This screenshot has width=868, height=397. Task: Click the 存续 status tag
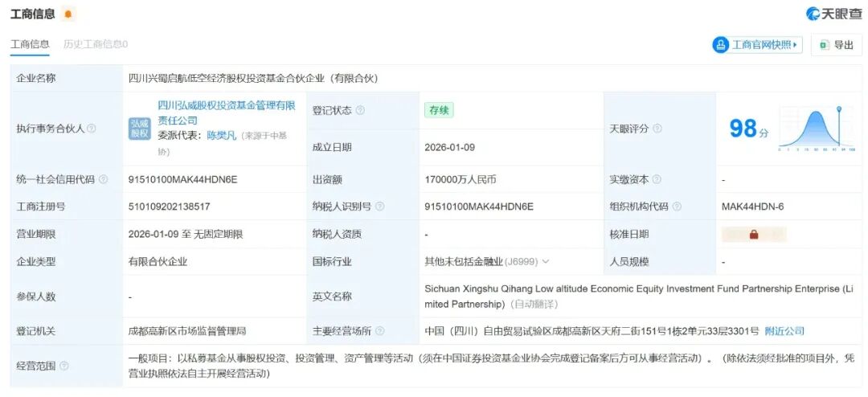coord(439,110)
